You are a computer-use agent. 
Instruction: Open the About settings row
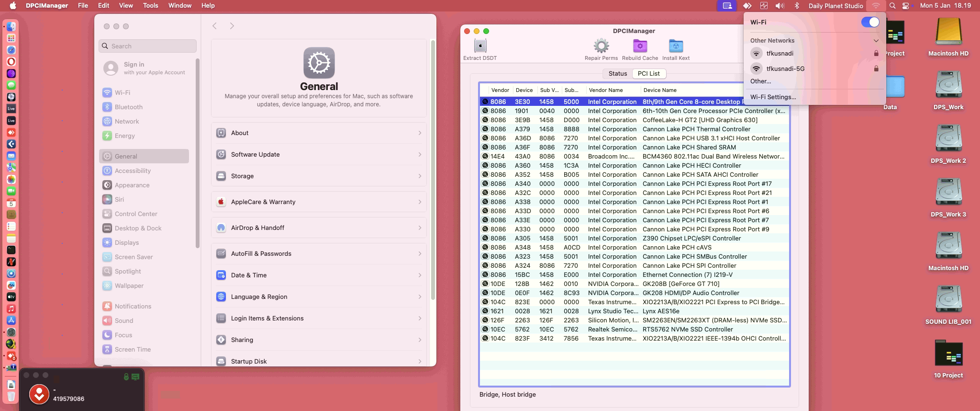coord(319,133)
